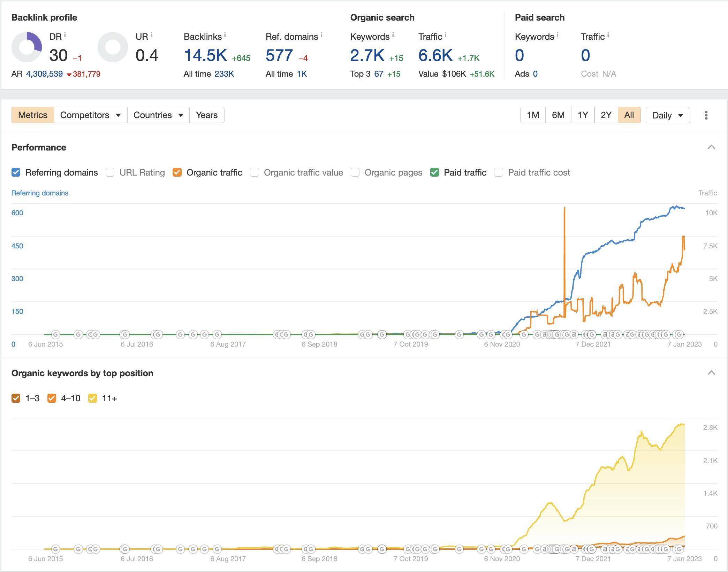Toggle the Referring domains checkbox
The width and height of the screenshot is (728, 572).
pos(16,172)
